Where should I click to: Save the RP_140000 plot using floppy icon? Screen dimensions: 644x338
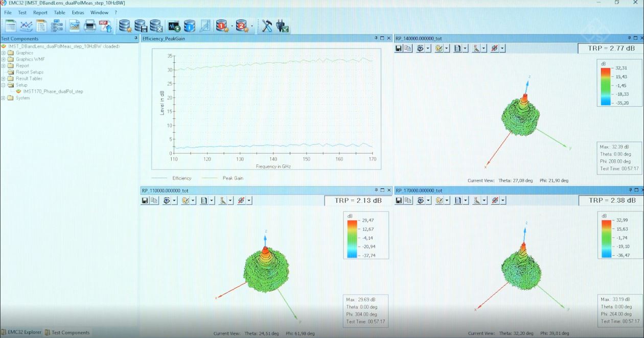coord(399,49)
